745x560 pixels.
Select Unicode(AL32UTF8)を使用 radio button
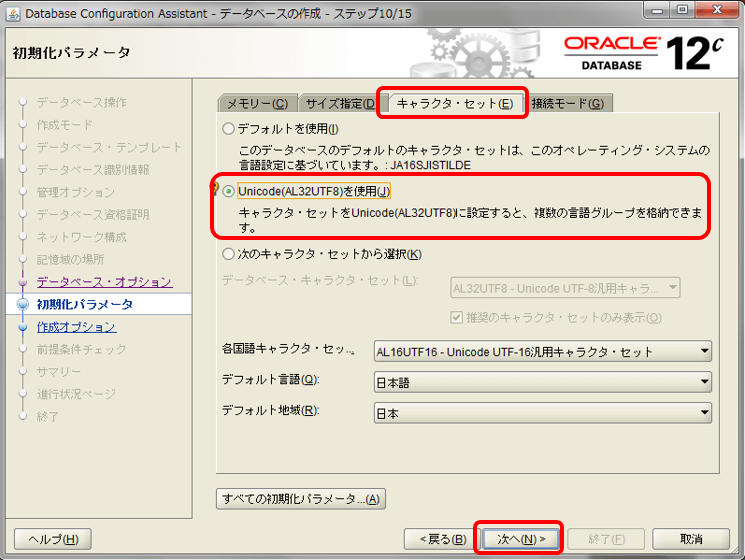(x=229, y=191)
